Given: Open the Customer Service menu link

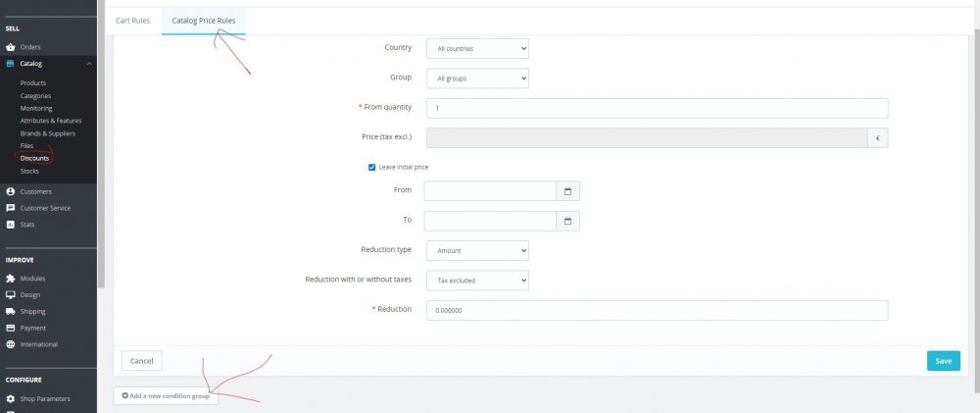Looking at the screenshot, I should [x=45, y=208].
